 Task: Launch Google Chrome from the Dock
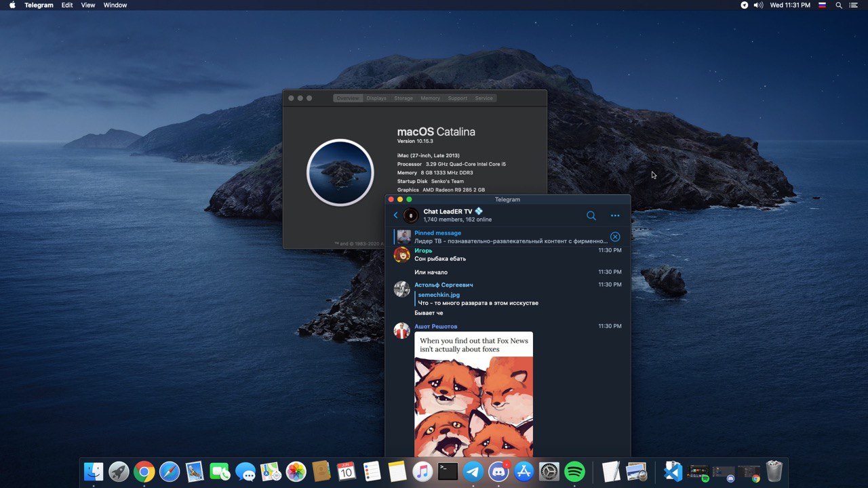point(144,471)
